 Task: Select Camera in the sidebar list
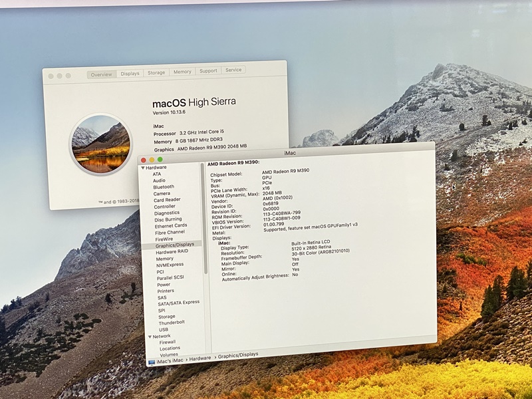click(162, 194)
